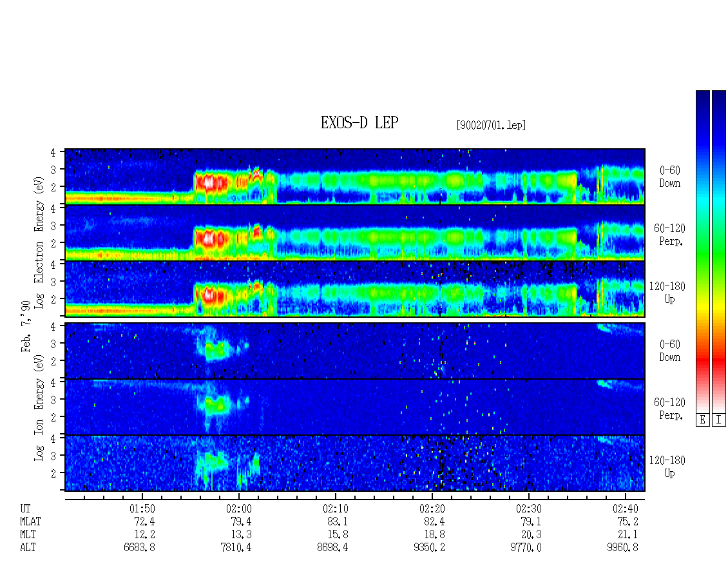Click the MLT value 12.2
The width and height of the screenshot is (728, 564).
click(x=144, y=535)
